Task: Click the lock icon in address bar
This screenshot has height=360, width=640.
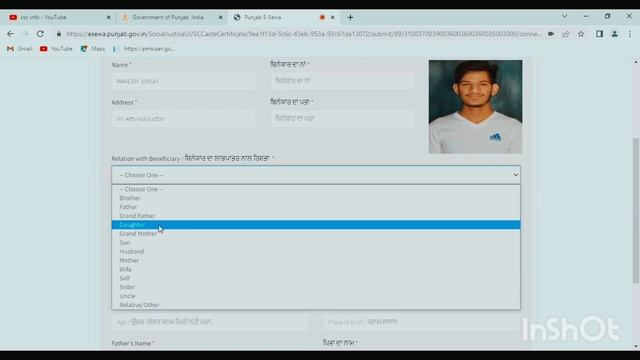Action: click(59, 34)
